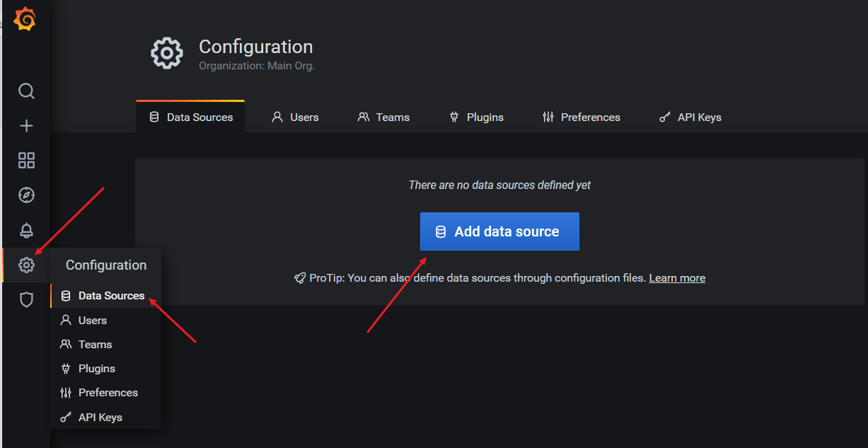
Task: Select API Keys from Configuration flyout menu
Action: pyautogui.click(x=100, y=418)
